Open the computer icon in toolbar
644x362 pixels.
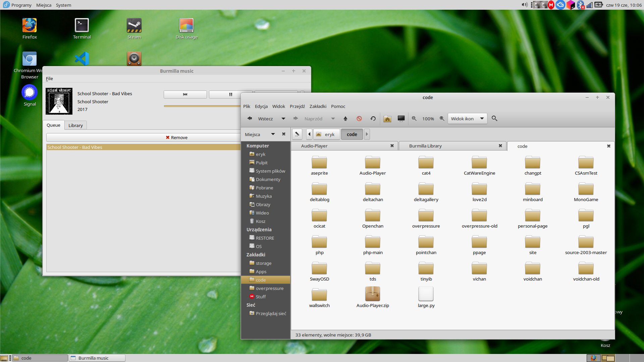point(401,119)
